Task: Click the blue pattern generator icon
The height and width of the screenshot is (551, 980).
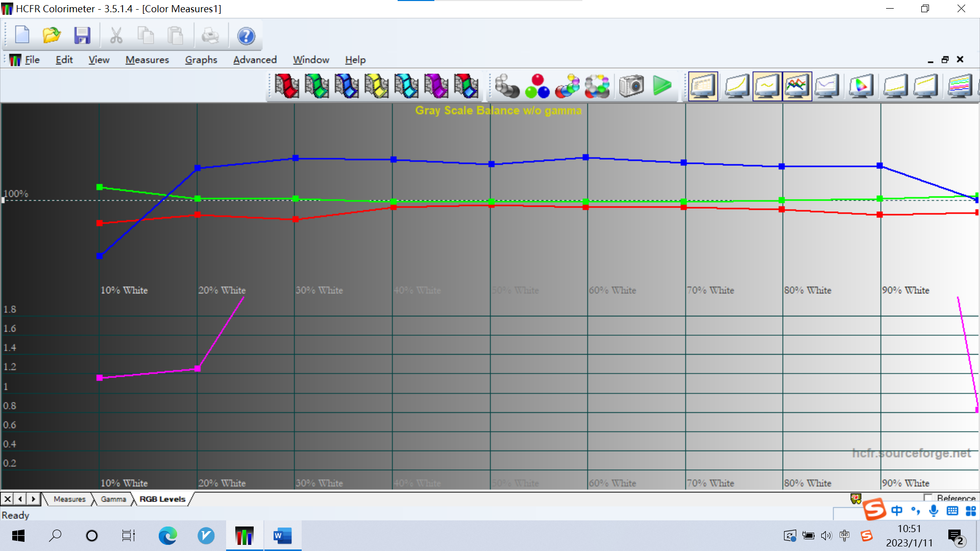Action: tap(347, 86)
